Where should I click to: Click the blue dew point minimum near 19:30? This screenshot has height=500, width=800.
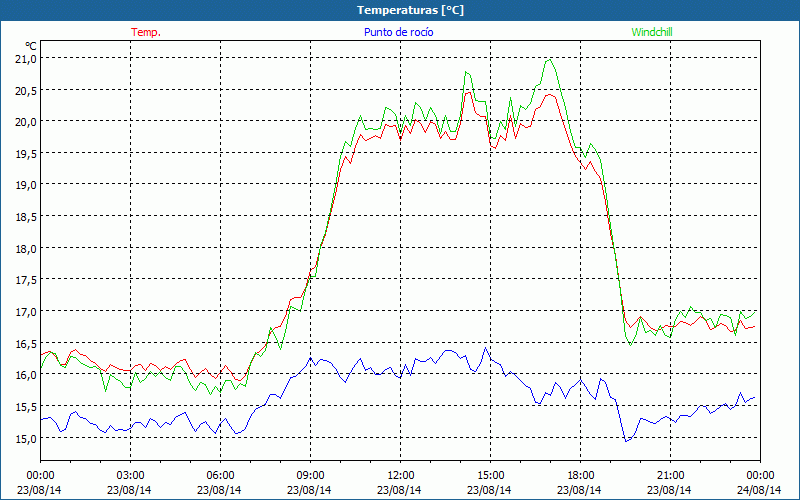(x=627, y=441)
